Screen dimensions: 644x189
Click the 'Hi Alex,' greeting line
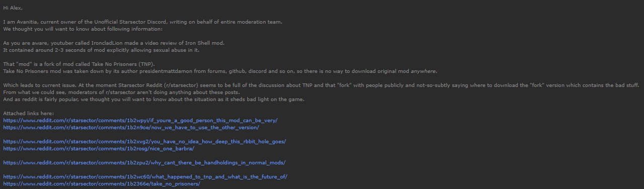coord(13,8)
